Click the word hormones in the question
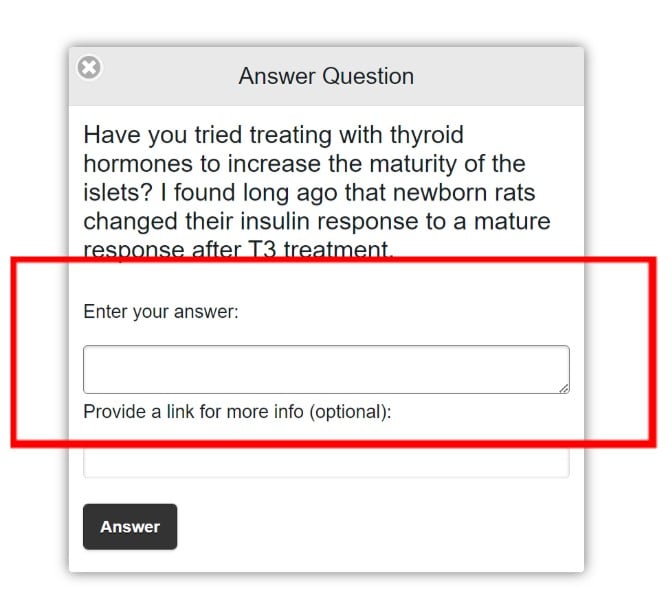The width and height of the screenshot is (672, 616). [138, 164]
